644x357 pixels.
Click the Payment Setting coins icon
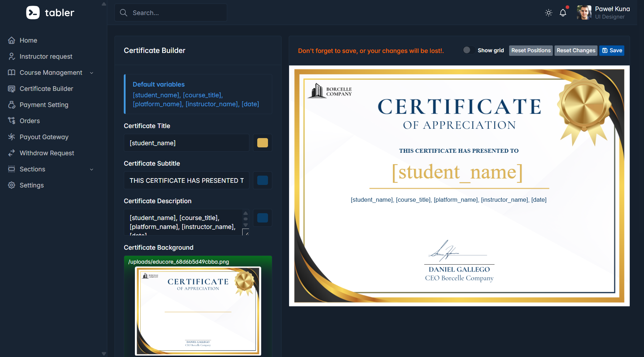coord(12,105)
